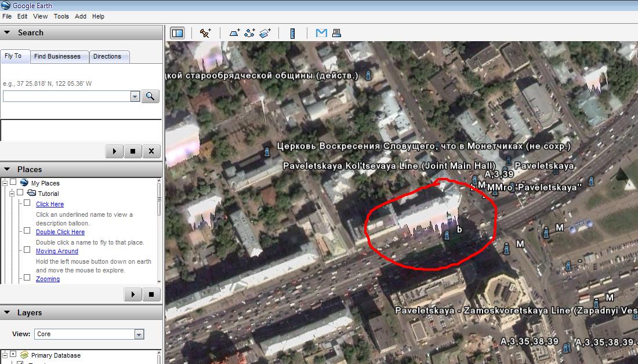Collapse the Places panel
This screenshot has height=364, width=638.
(7, 169)
